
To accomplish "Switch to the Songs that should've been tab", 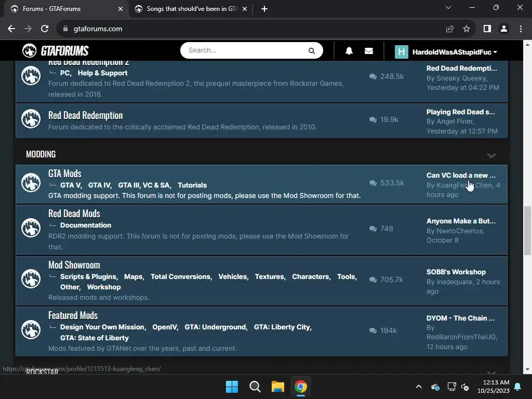I will click(191, 9).
